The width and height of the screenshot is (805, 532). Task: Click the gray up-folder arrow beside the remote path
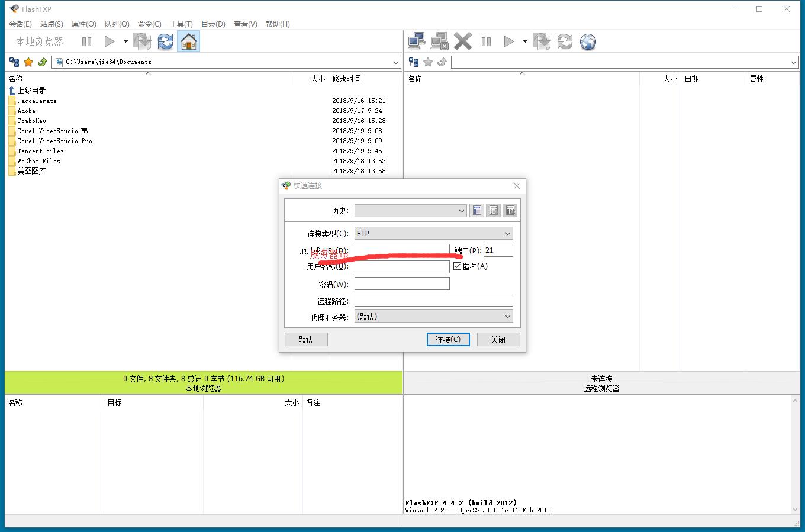click(442, 62)
